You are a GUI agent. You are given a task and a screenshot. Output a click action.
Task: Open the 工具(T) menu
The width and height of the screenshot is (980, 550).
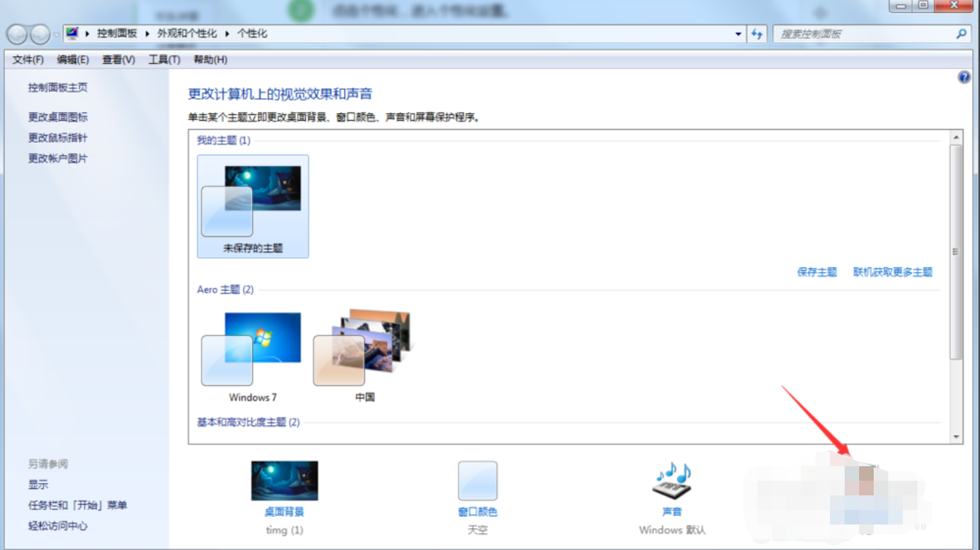[x=163, y=60]
